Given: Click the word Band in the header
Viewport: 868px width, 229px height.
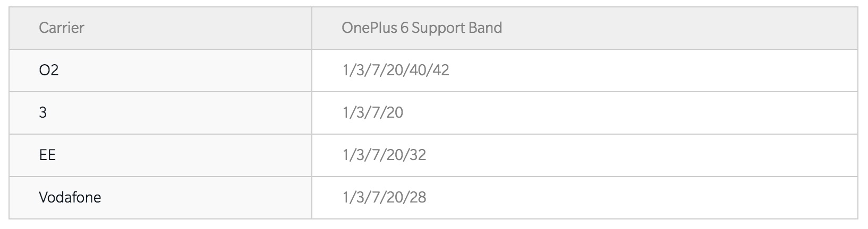Looking at the screenshot, I should pos(485,28).
